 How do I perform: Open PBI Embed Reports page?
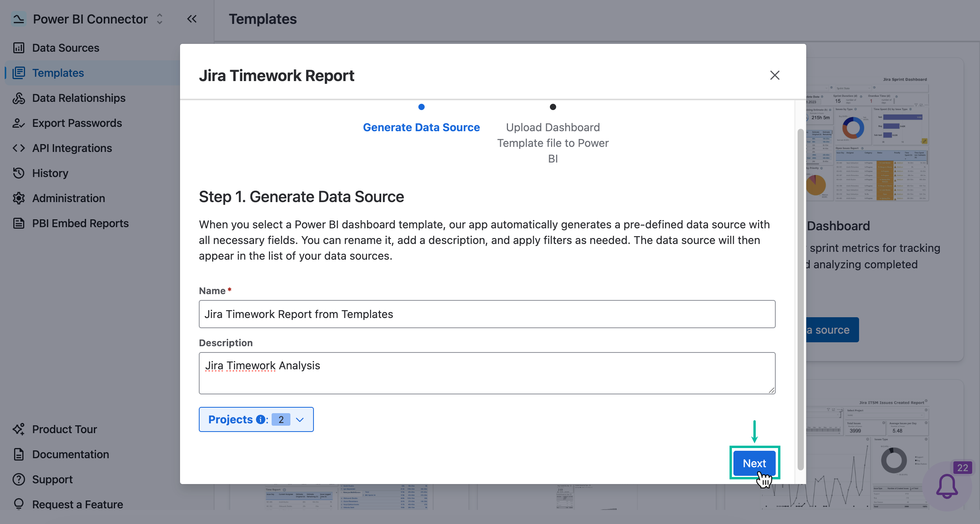[x=80, y=223]
